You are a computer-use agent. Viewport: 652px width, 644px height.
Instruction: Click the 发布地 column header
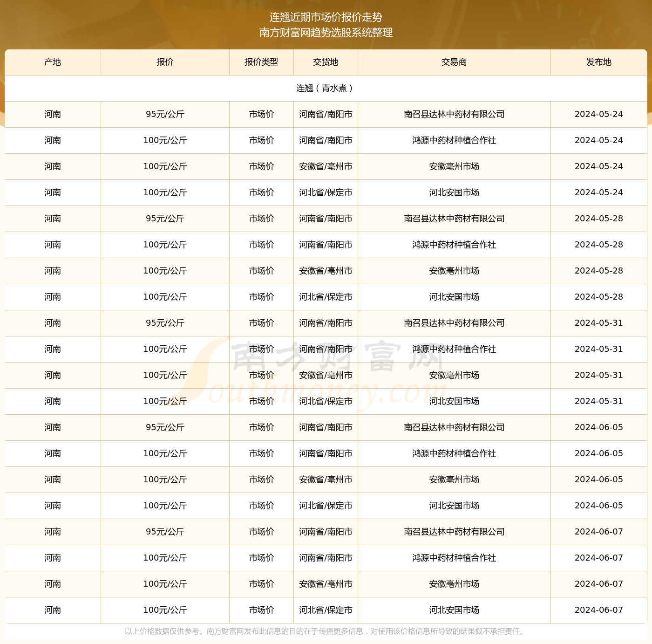coord(598,62)
